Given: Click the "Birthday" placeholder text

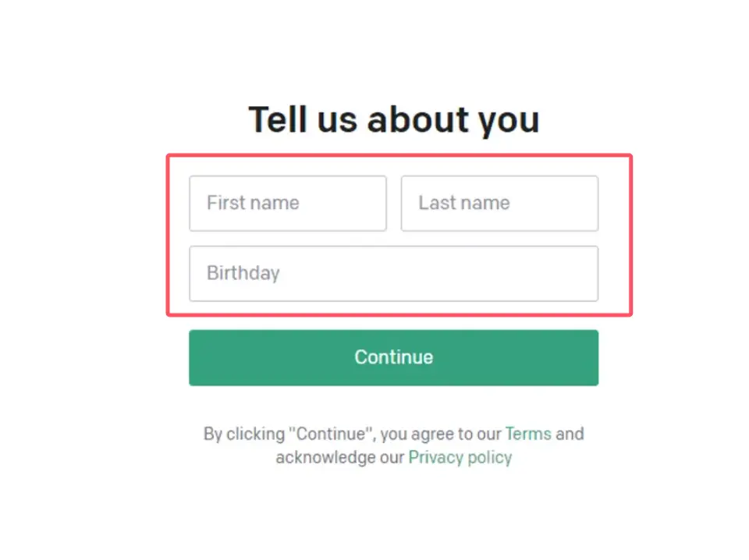Looking at the screenshot, I should coord(243,274).
